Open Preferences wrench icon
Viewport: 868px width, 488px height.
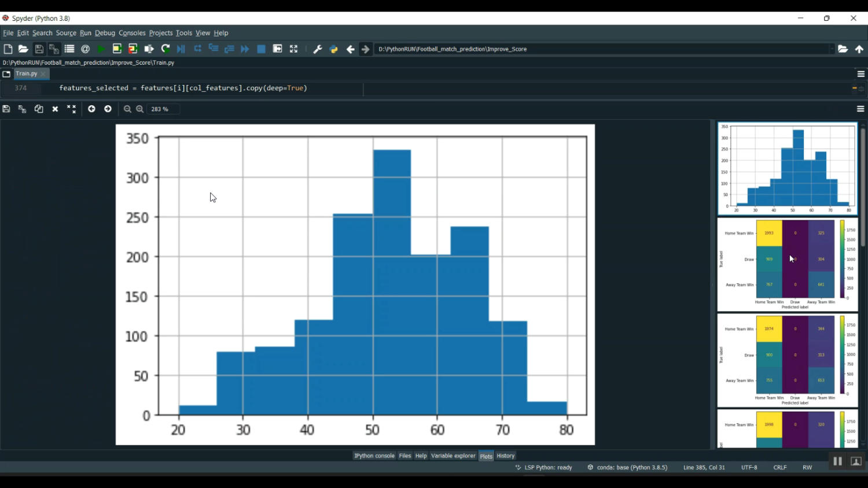click(317, 49)
